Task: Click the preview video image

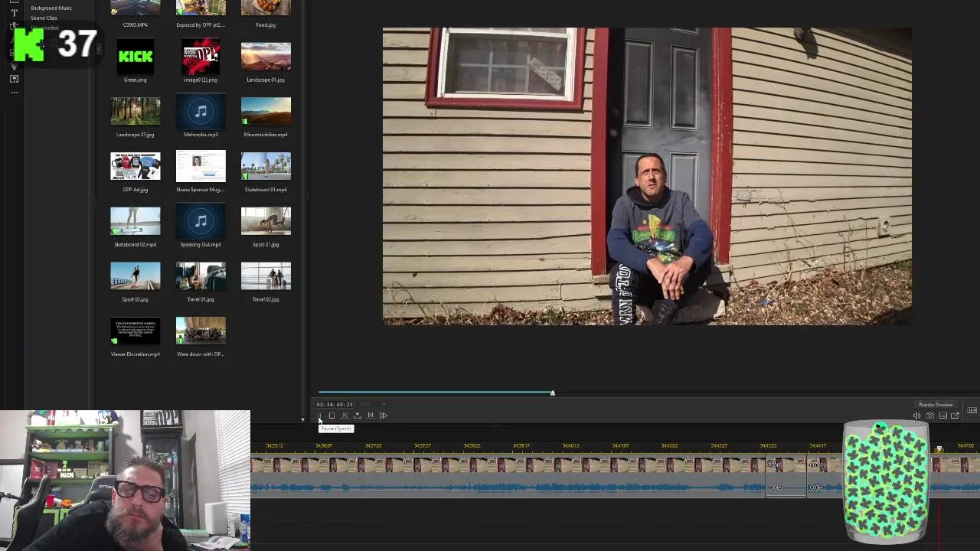Action: click(647, 177)
